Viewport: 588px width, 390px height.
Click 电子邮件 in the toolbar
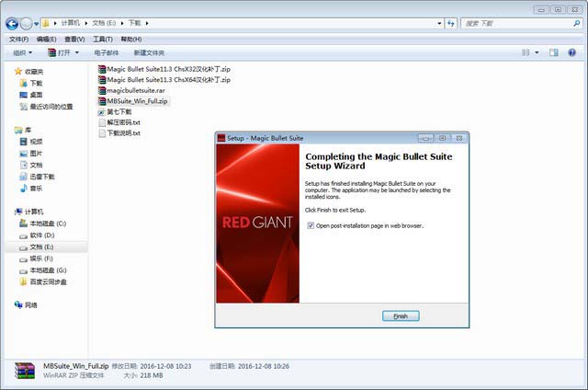pos(107,52)
